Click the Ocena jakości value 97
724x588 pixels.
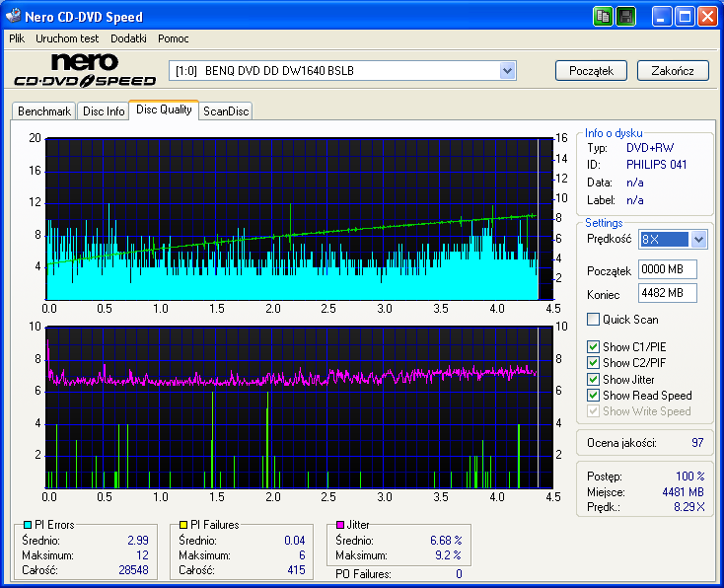[697, 443]
